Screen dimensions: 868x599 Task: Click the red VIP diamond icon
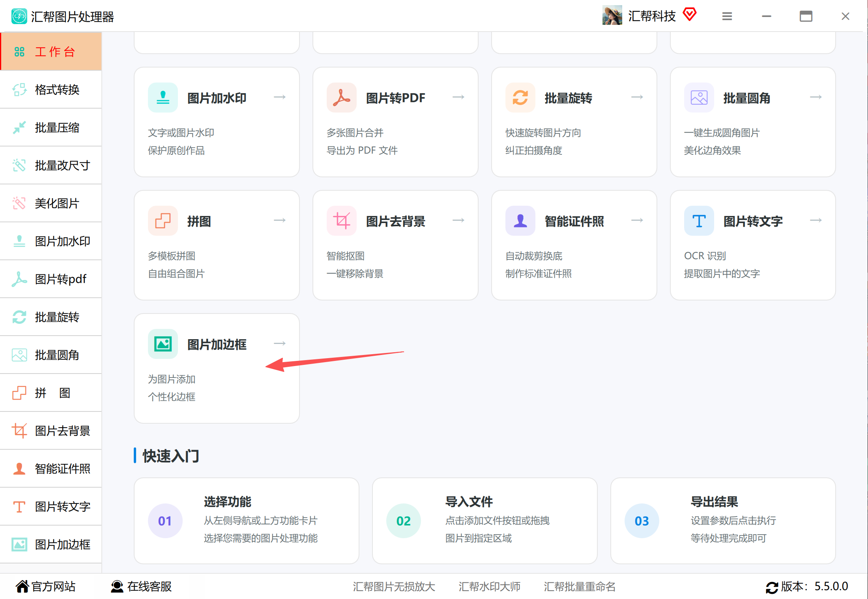tap(690, 15)
